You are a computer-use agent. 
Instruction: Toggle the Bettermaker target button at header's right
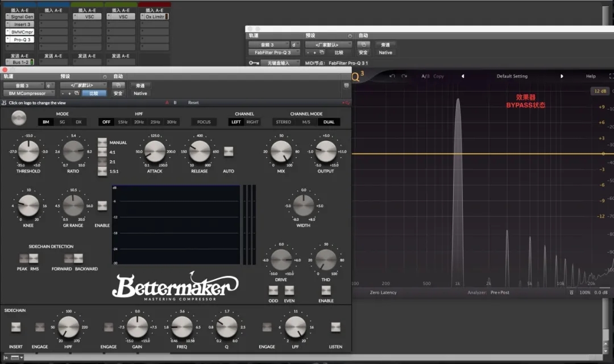(346, 85)
